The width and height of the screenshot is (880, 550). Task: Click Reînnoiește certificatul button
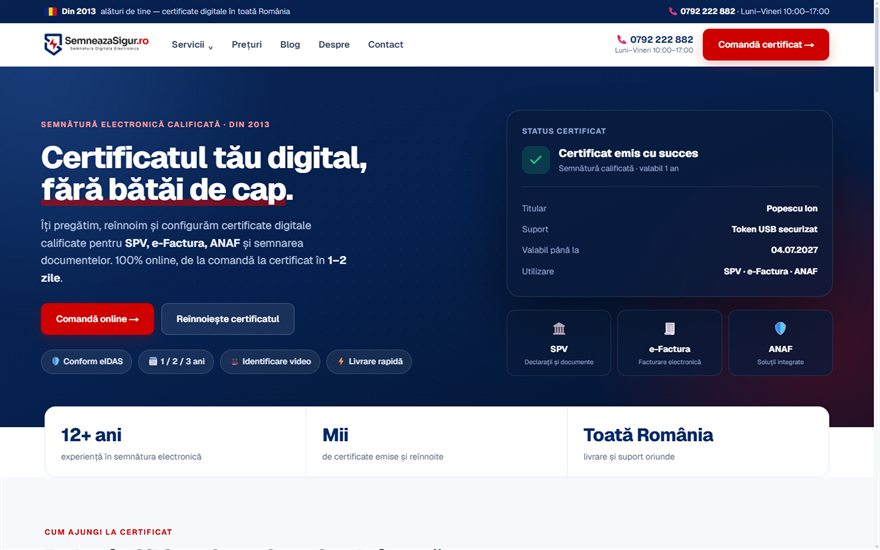(227, 319)
